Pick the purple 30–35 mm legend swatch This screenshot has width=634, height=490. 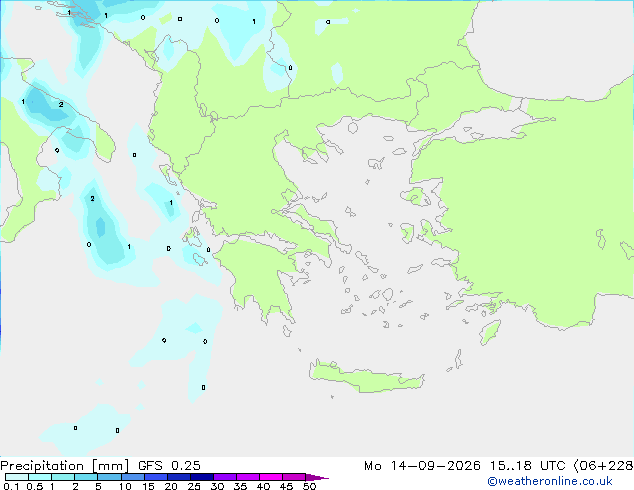[225, 477]
